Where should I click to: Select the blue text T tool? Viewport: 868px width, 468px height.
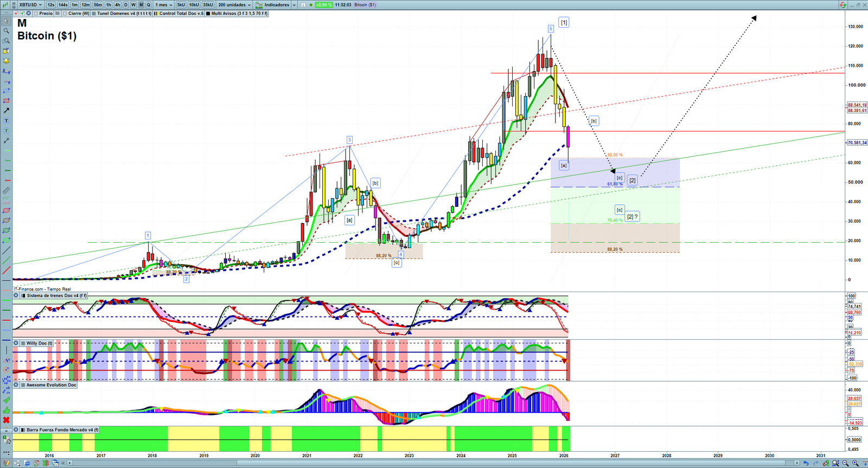6,121
